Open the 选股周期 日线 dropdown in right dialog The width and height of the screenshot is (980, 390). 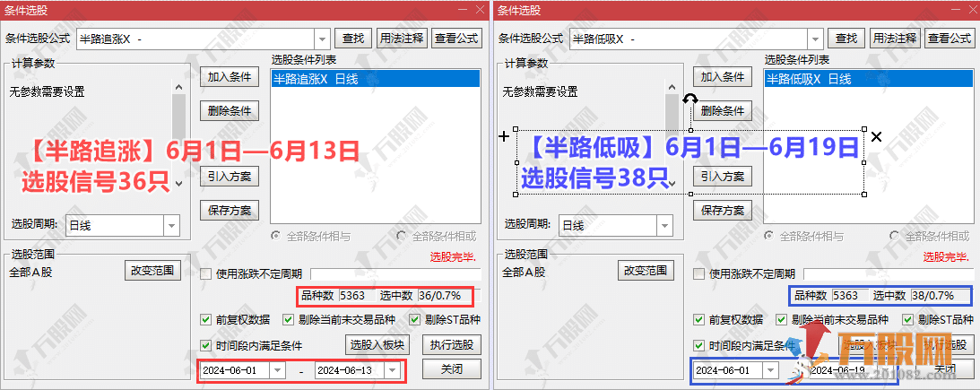coord(663,224)
